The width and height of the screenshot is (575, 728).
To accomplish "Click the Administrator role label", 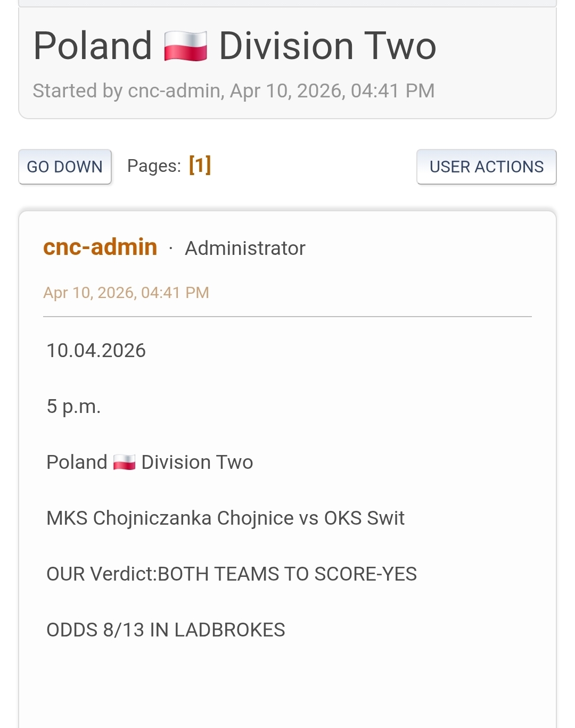I will click(x=245, y=249).
